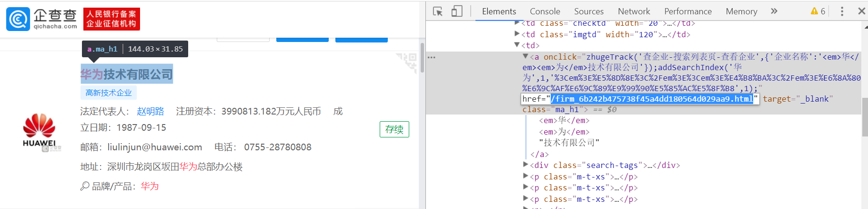Switch to the Console tab

[545, 11]
